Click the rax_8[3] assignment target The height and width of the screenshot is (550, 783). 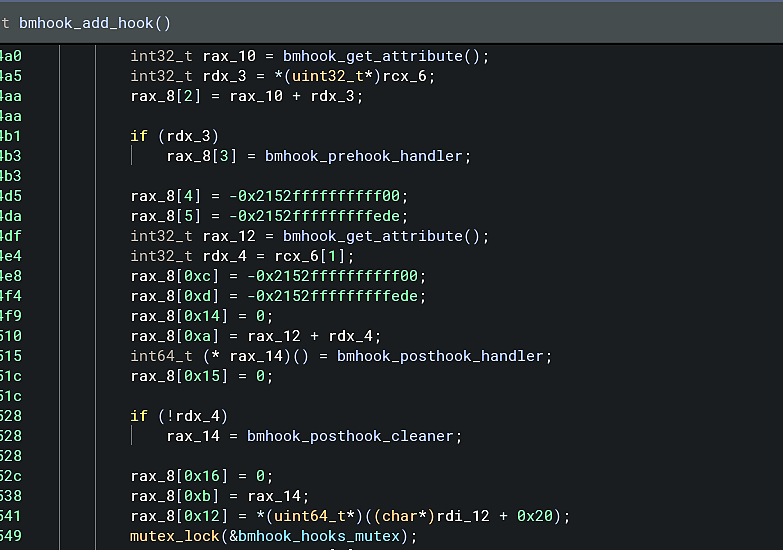point(201,156)
